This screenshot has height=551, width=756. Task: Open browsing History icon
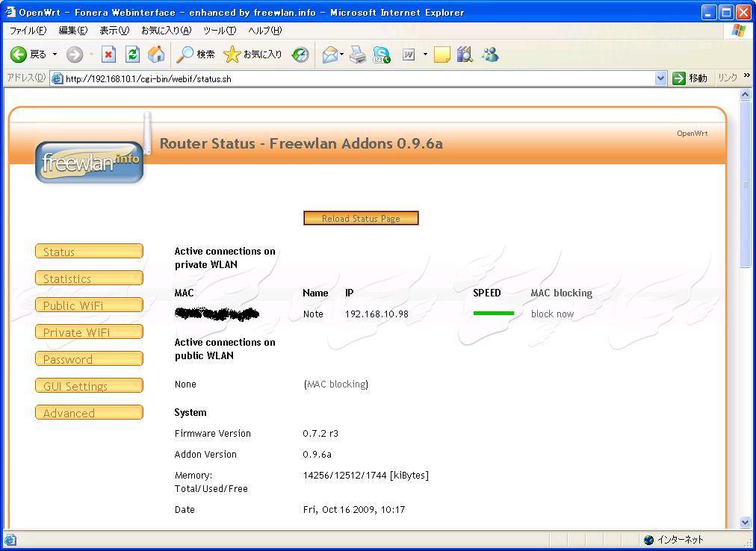300,55
